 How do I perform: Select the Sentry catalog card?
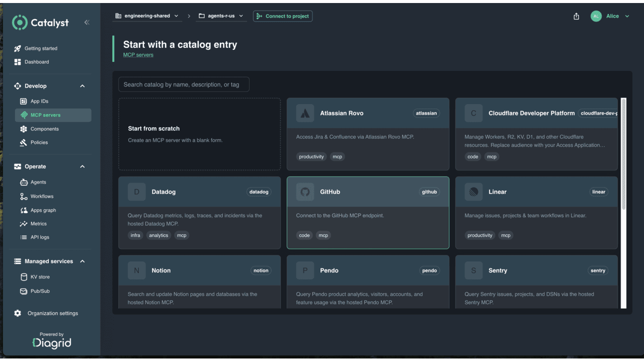point(536,282)
